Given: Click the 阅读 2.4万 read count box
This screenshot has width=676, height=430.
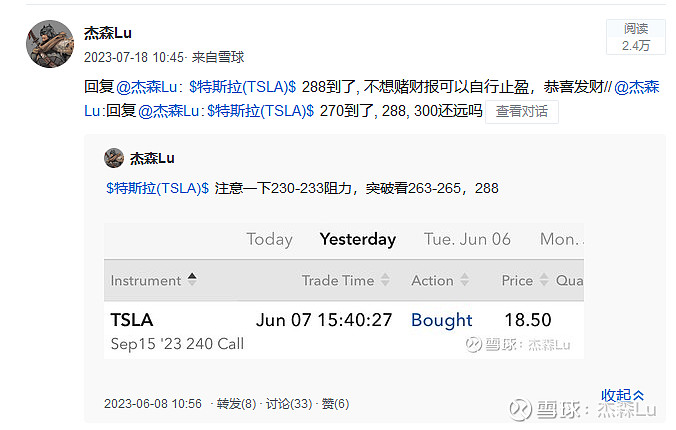Looking at the screenshot, I should pyautogui.click(x=636, y=37).
